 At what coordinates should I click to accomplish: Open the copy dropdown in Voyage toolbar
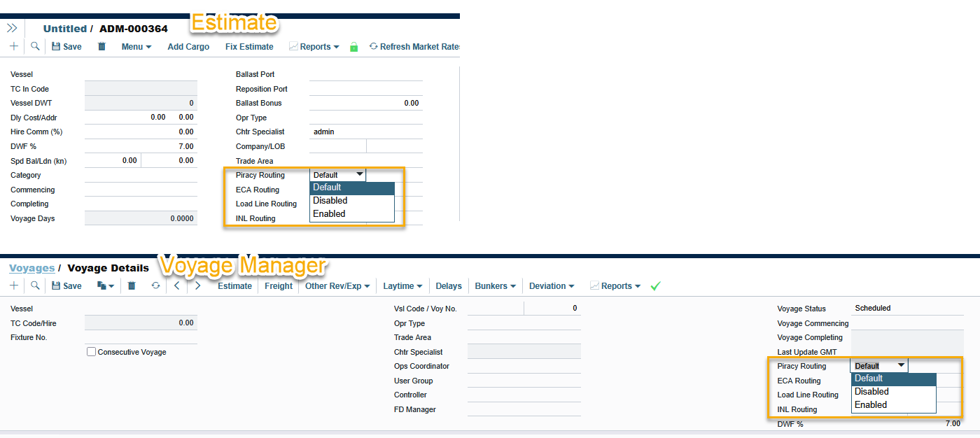pos(105,286)
